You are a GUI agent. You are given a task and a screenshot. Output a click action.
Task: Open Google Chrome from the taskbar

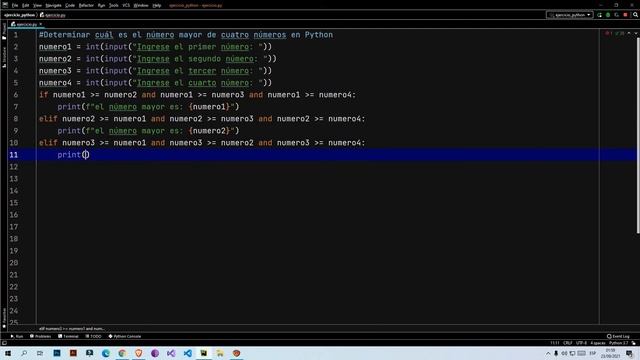coord(122,353)
